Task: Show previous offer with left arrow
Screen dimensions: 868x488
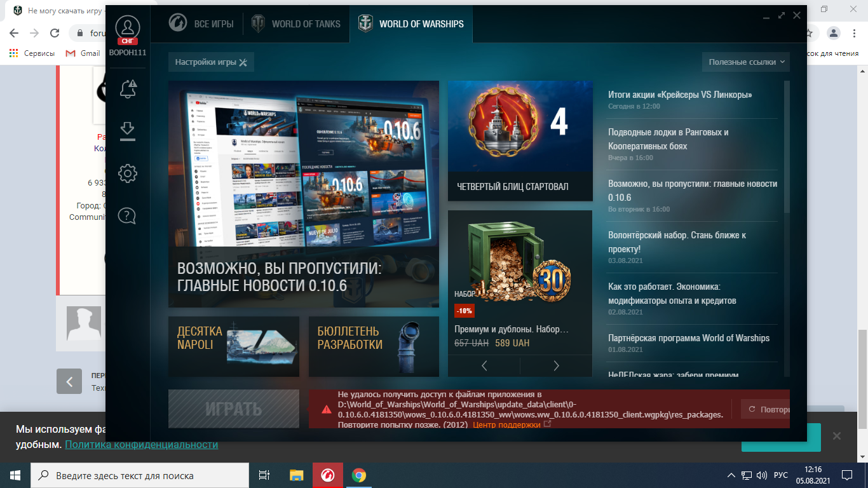Action: coord(484,365)
